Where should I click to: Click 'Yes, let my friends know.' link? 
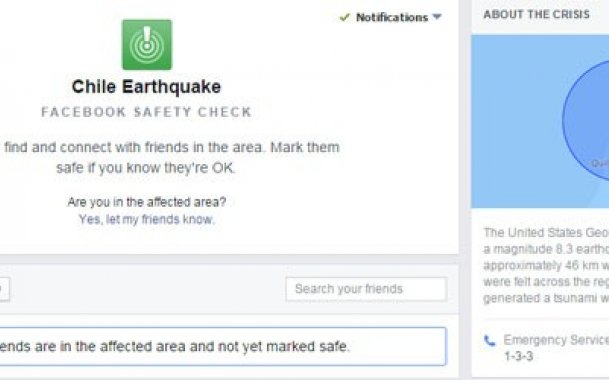(147, 220)
